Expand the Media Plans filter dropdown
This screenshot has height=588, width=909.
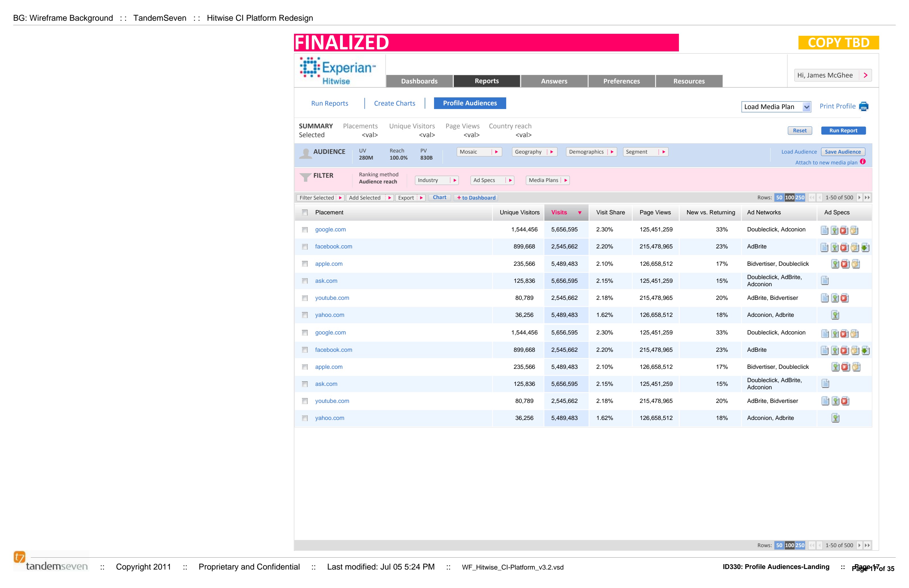click(x=548, y=180)
